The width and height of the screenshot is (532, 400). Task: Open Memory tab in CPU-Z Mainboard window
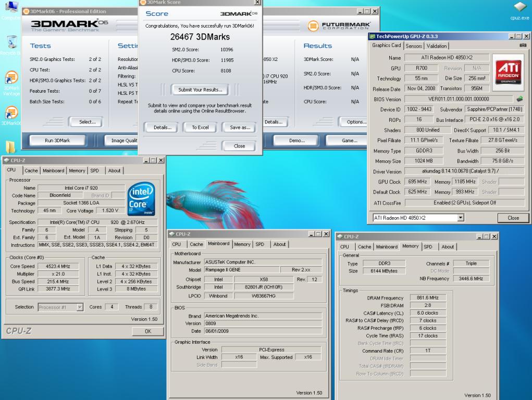click(242, 244)
